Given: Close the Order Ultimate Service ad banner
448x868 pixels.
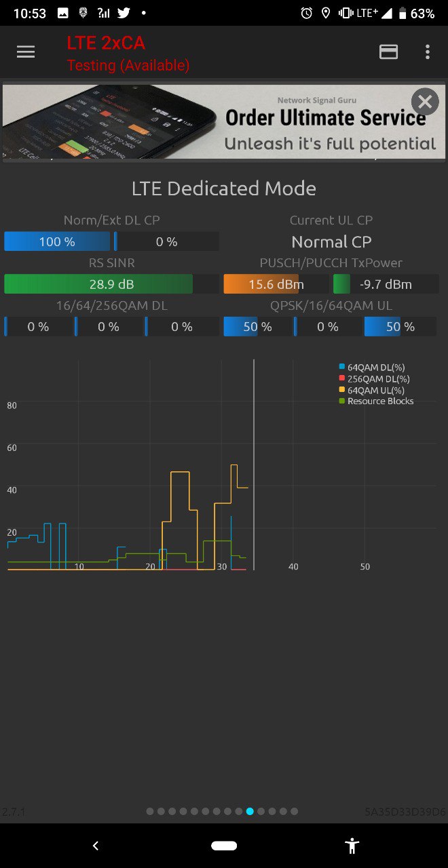Looking at the screenshot, I should [425, 102].
